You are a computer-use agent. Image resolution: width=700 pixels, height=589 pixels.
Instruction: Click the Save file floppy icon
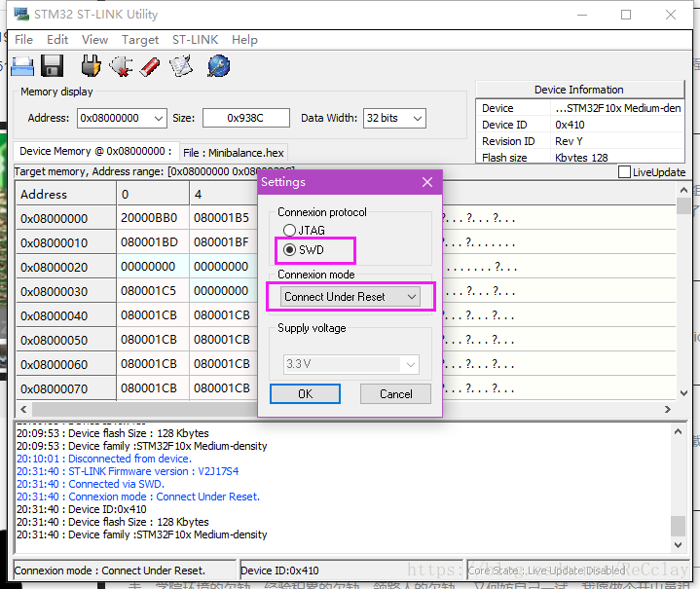pos(52,66)
